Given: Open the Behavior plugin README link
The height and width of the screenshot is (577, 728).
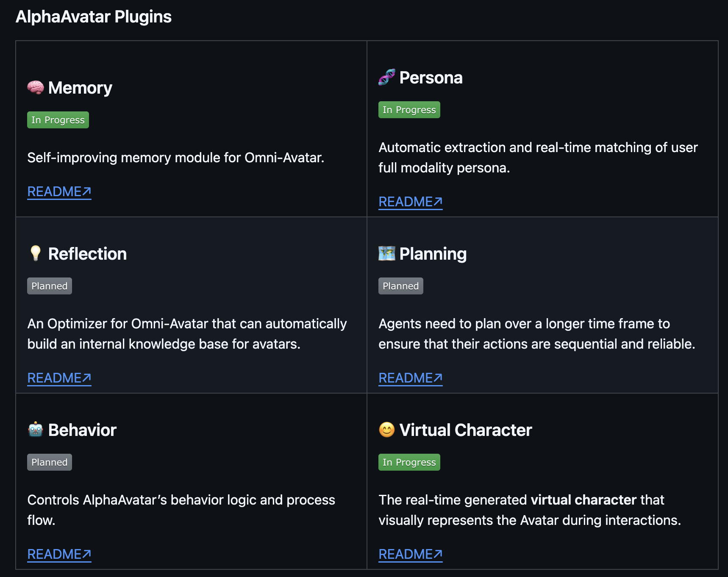Looking at the screenshot, I should pos(59,555).
